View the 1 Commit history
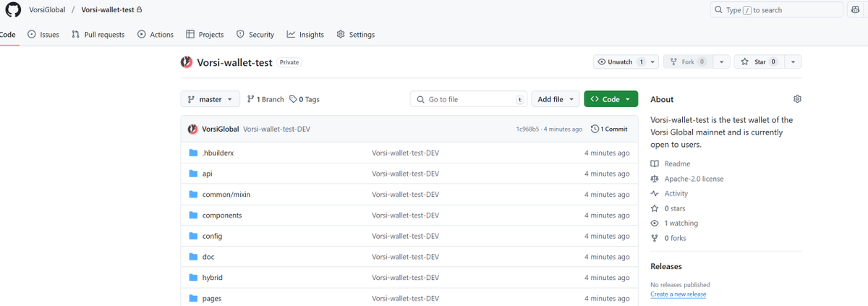Screen dimensions: 868x306 coord(609,129)
